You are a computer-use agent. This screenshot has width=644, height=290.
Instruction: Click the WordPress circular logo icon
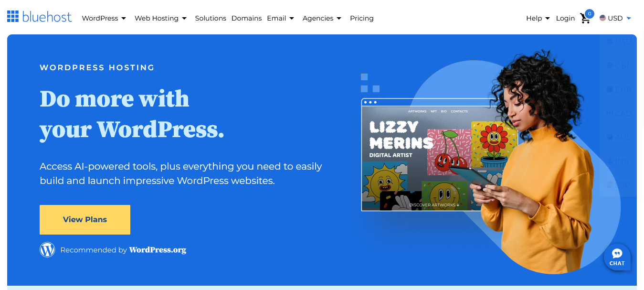(47, 249)
